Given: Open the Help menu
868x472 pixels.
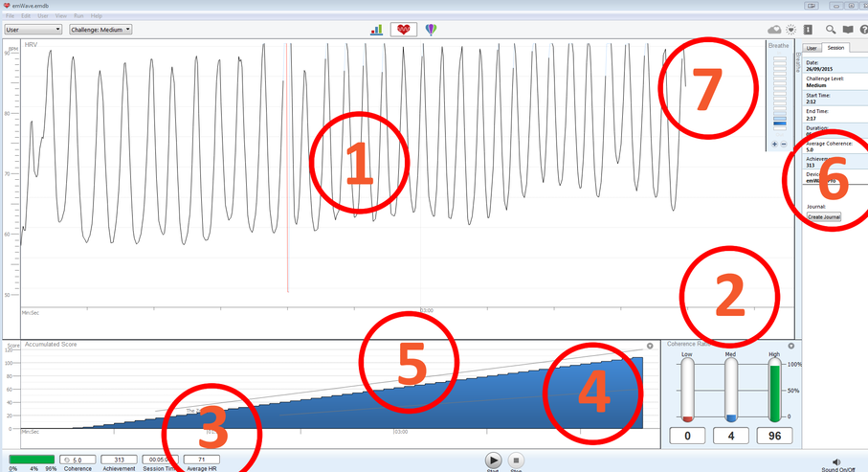Looking at the screenshot, I should pyautogui.click(x=97, y=16).
